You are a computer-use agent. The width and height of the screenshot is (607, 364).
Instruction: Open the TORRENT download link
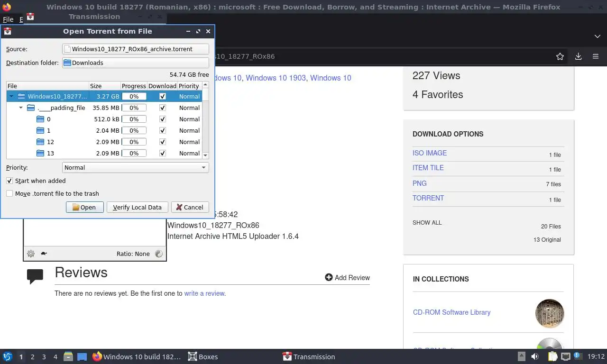coord(428,198)
